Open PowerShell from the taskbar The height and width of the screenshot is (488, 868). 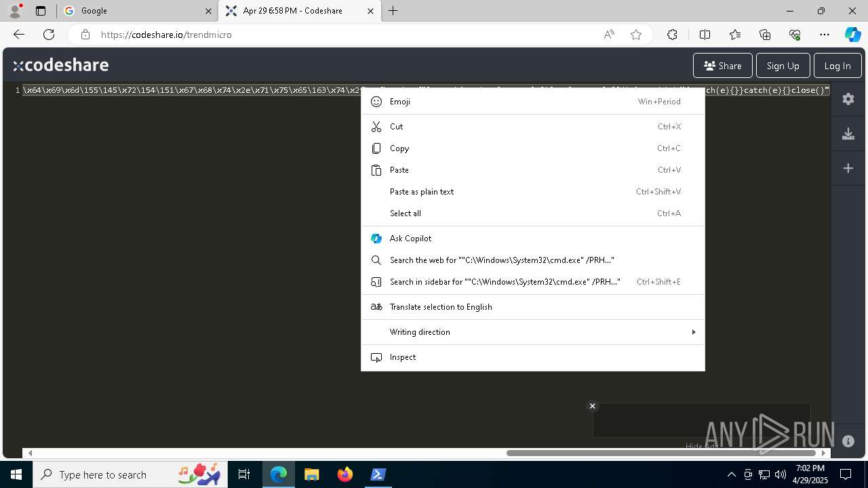tap(378, 474)
